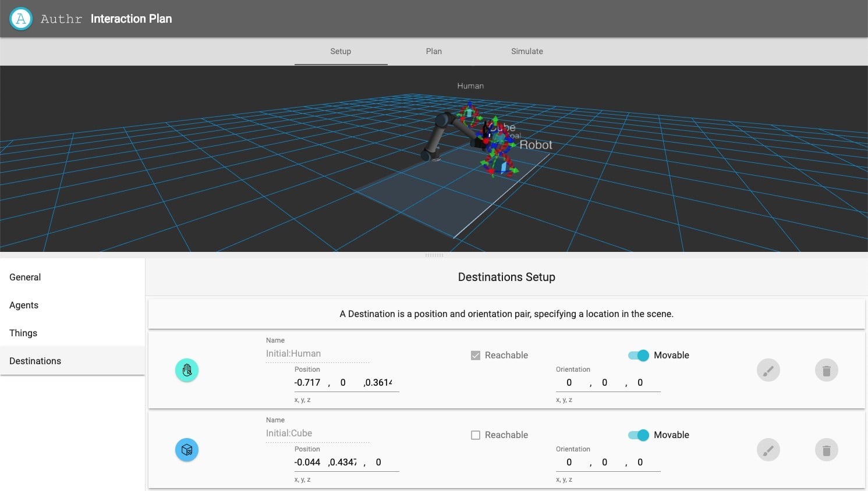Edit Initial:Cube orientation y value
Screen dimensions: 868x491
pos(605,462)
